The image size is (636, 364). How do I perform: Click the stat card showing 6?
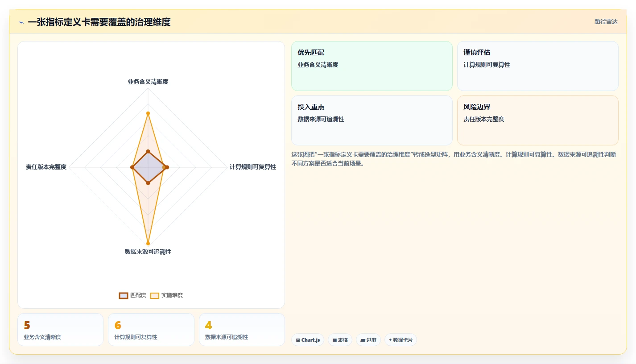click(151, 330)
